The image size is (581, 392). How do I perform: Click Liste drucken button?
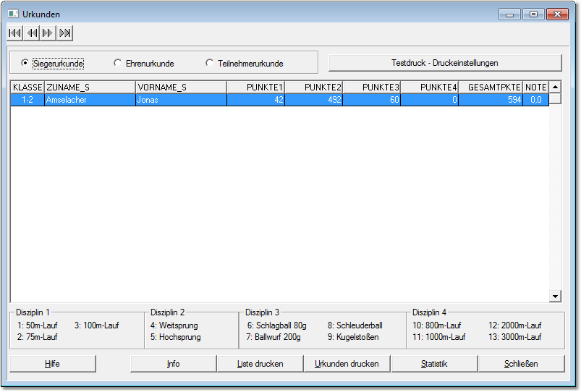pos(260,364)
